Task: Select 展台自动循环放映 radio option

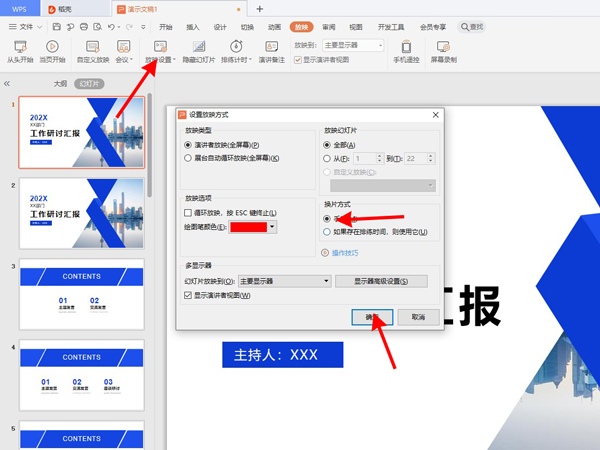Action: click(x=187, y=158)
